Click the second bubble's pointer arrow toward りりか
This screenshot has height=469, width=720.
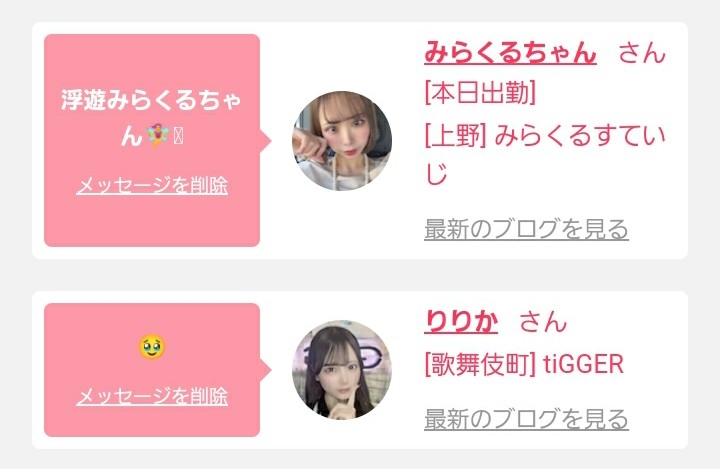point(266,370)
